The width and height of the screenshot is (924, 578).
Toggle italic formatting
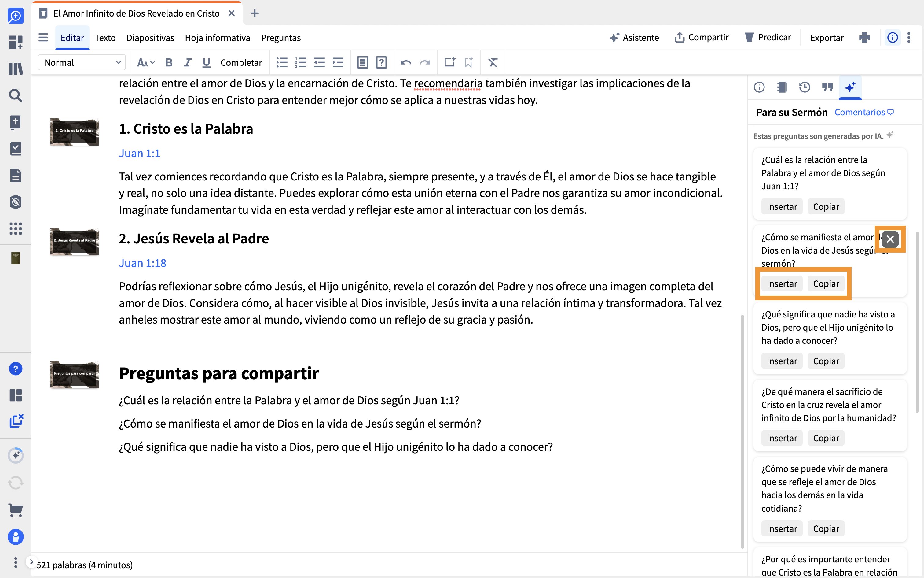[188, 62]
